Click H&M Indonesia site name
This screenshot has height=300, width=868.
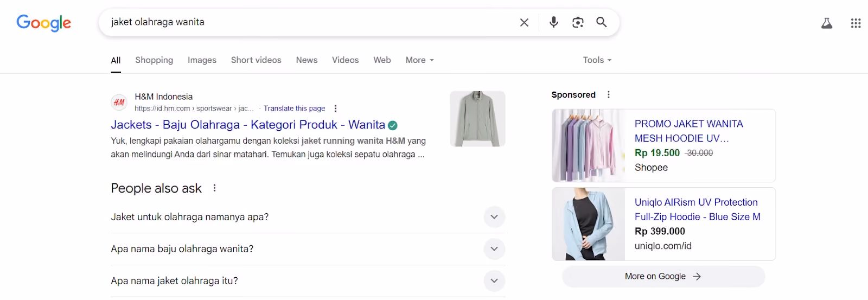point(163,97)
